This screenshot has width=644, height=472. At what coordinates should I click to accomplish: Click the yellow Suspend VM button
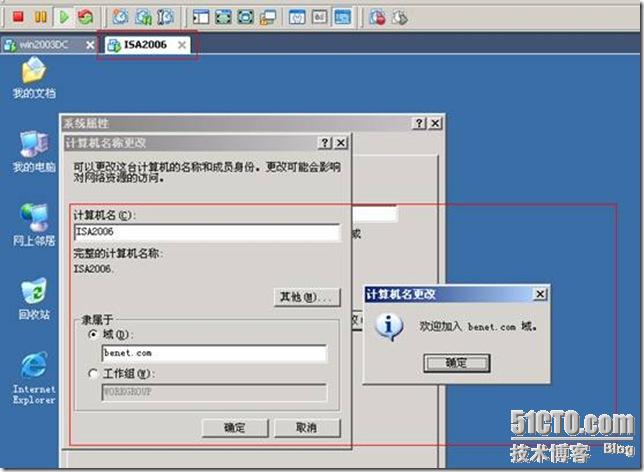[40, 17]
